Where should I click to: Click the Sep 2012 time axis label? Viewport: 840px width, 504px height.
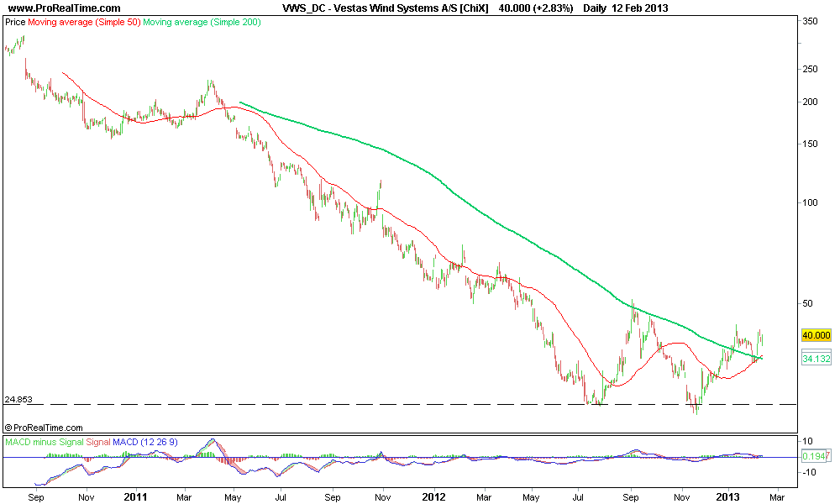coord(631,497)
